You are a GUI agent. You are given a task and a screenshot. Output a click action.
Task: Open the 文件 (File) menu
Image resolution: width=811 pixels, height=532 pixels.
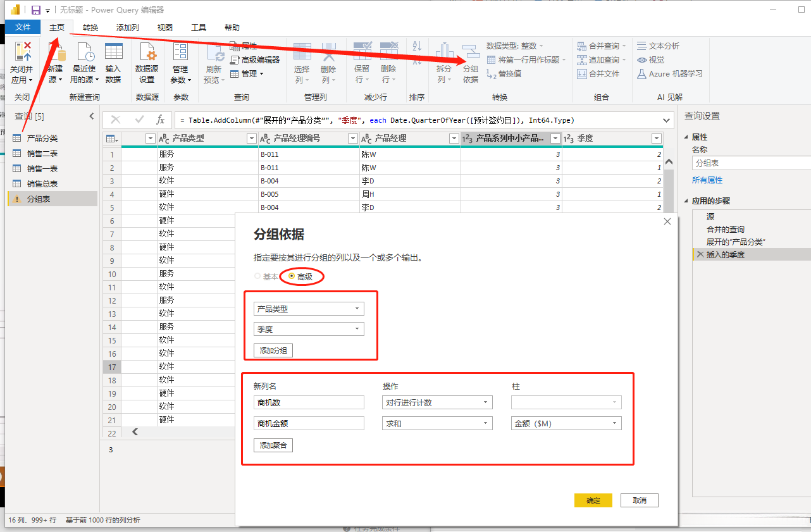(23, 27)
